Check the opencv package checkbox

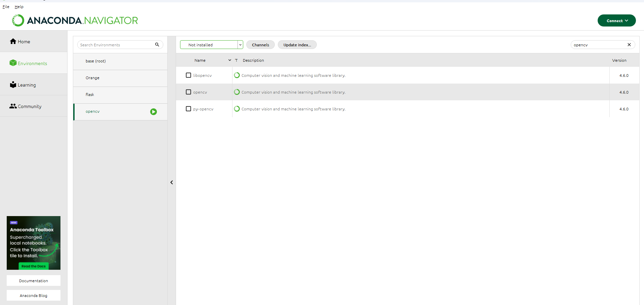pos(188,92)
